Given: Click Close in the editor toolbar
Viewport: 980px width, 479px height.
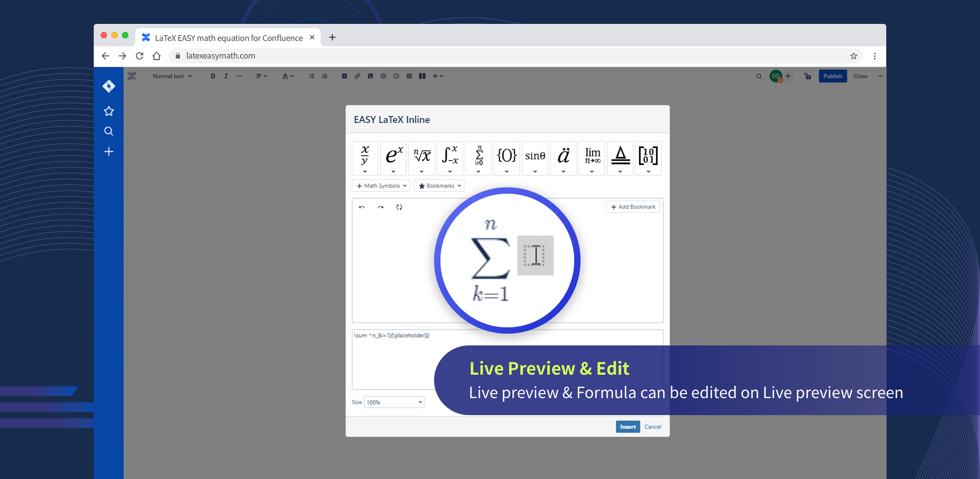Looking at the screenshot, I should click(x=860, y=76).
